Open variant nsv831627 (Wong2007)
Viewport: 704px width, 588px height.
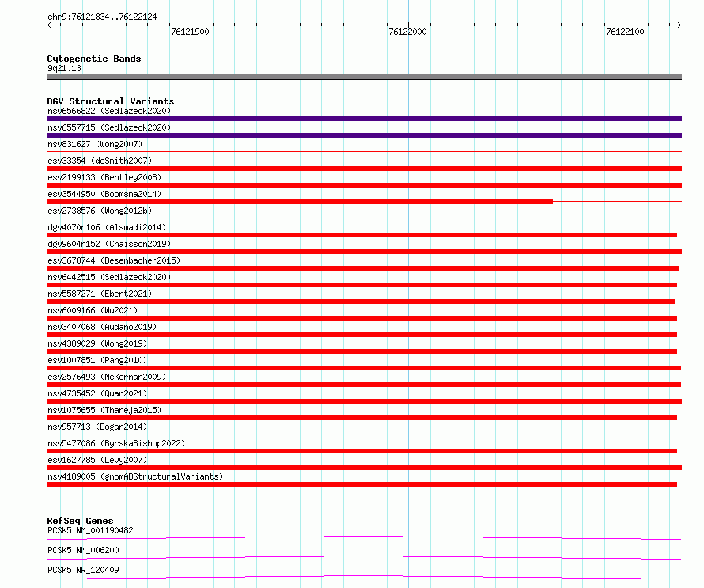click(x=95, y=144)
